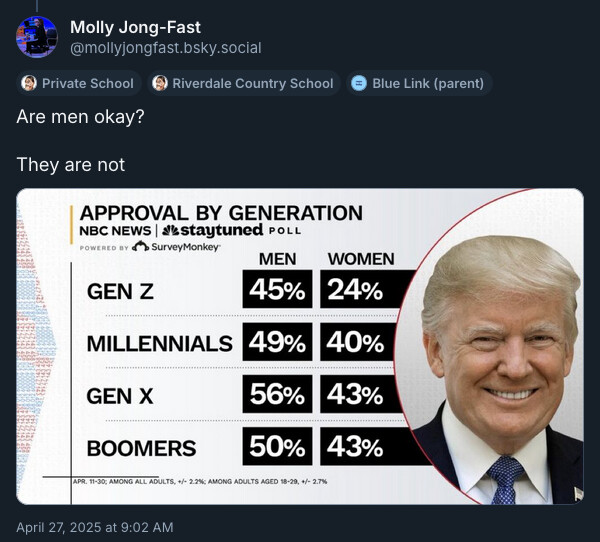This screenshot has width=600, height=542.
Task: Open the @mollyjongfast.bsky.social handle link
Action: [x=166, y=48]
